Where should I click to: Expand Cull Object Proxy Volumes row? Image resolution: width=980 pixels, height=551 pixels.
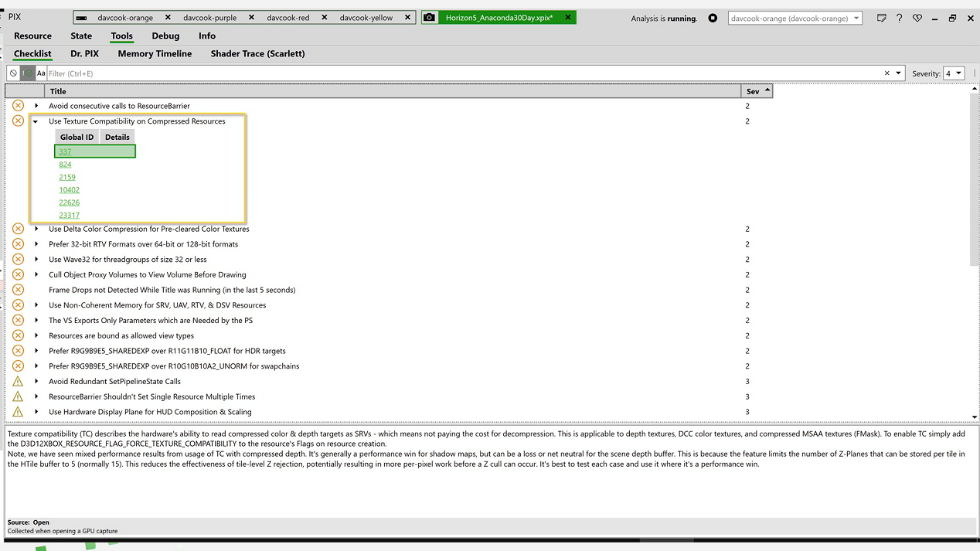(x=36, y=274)
